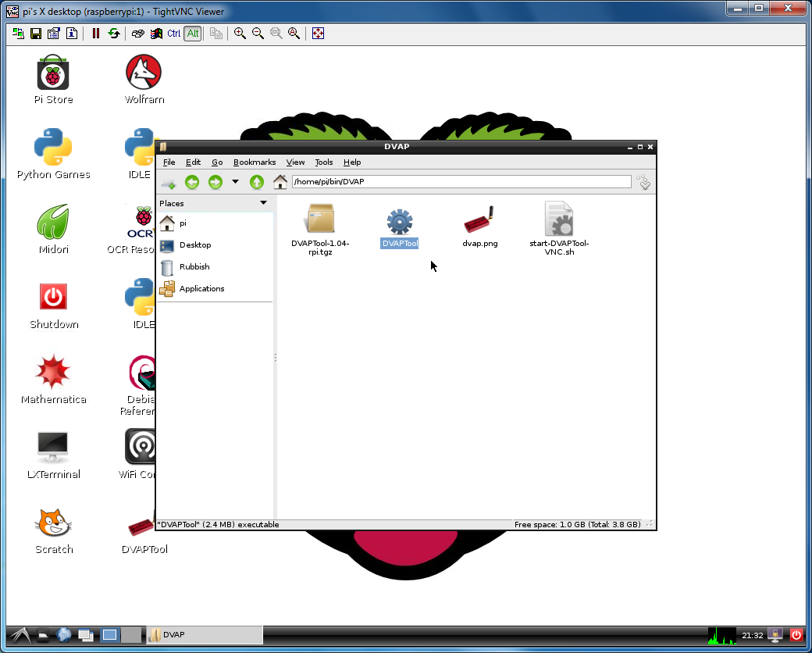Open the Go menu
This screenshot has height=653, width=812.
point(217,162)
